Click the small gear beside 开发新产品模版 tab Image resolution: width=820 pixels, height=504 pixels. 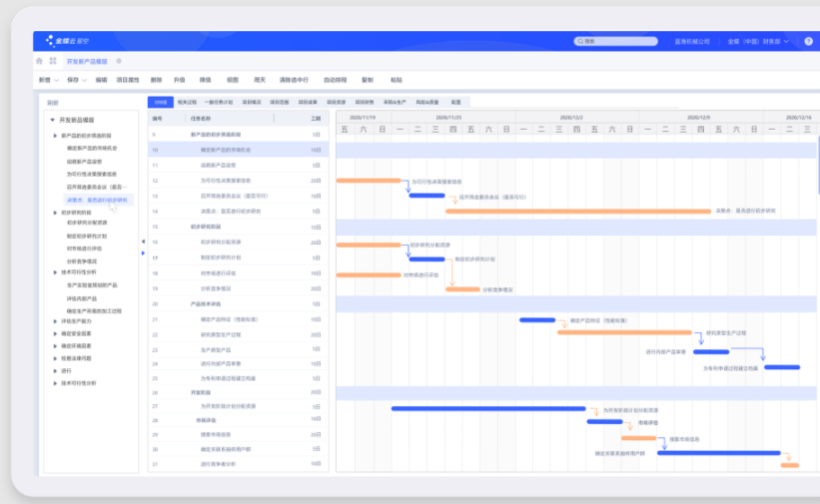[x=119, y=61]
